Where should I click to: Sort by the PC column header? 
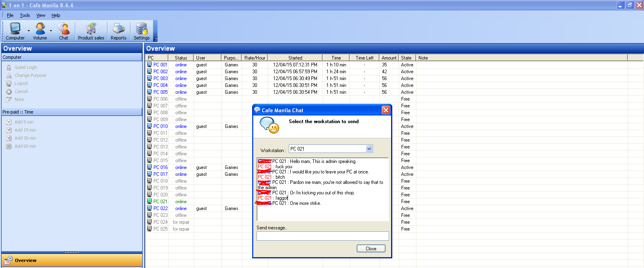click(157, 58)
